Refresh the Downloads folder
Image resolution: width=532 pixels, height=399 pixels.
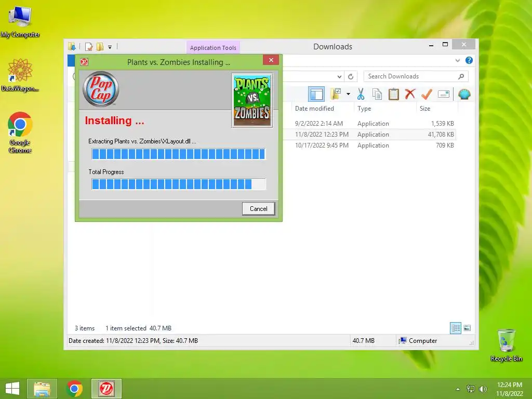[351, 77]
